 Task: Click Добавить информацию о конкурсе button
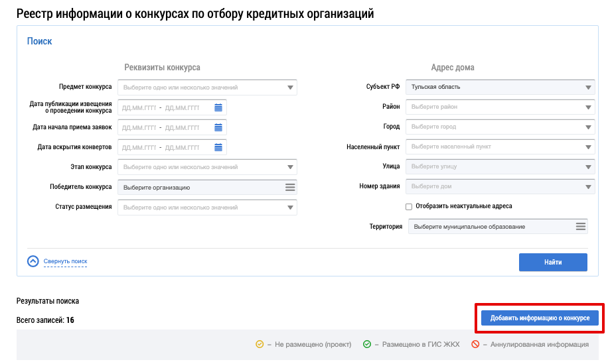(540, 318)
